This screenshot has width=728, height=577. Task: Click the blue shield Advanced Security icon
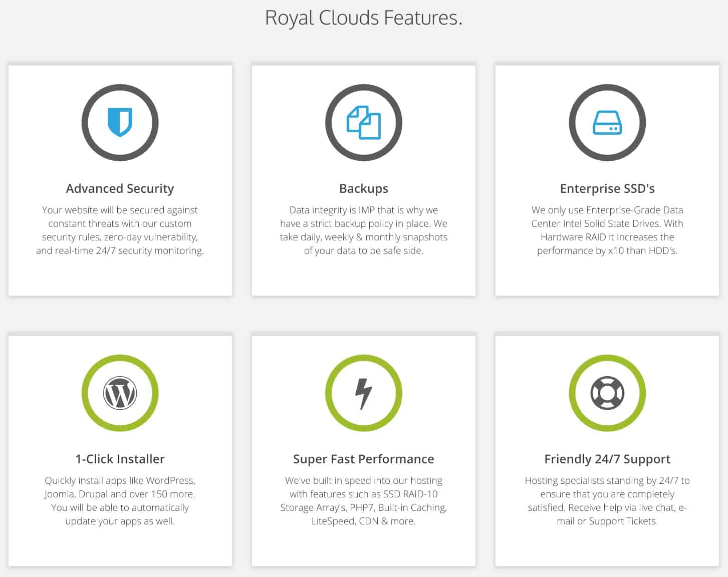tap(120, 123)
